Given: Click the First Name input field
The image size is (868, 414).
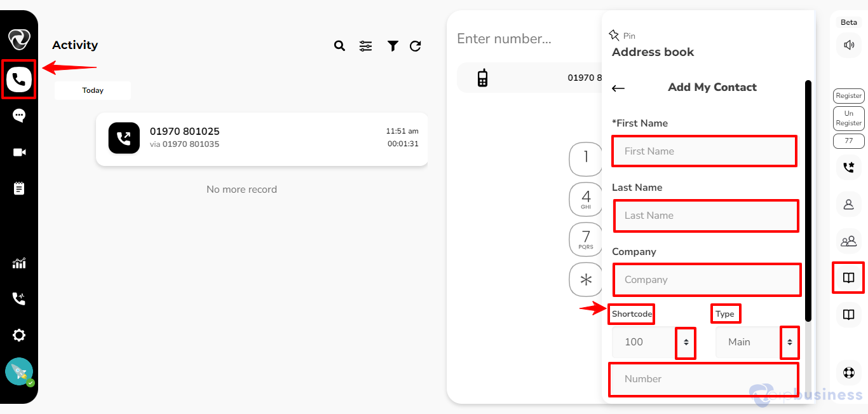Looking at the screenshot, I should [x=704, y=151].
